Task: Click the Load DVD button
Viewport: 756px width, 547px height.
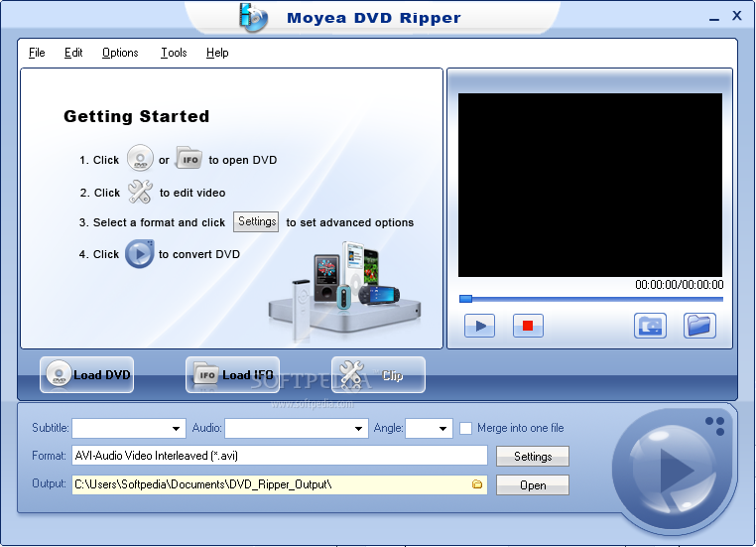Action: pos(86,375)
